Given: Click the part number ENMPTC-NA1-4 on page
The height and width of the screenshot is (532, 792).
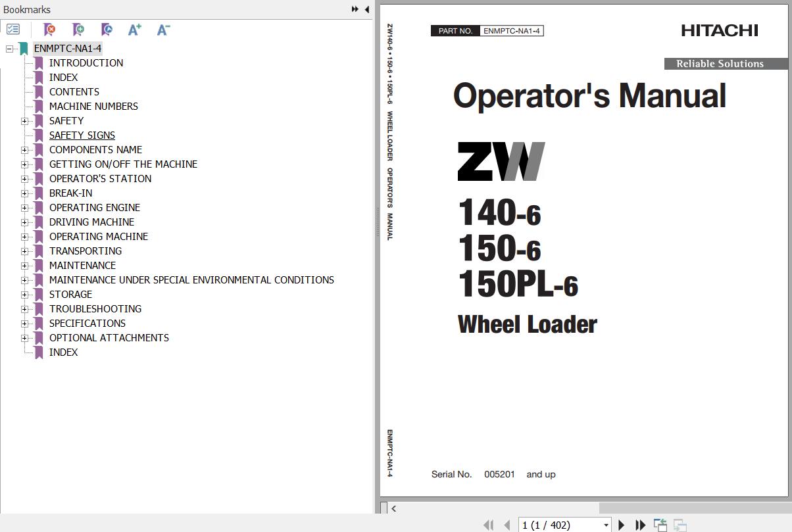Looking at the screenshot, I should [512, 31].
